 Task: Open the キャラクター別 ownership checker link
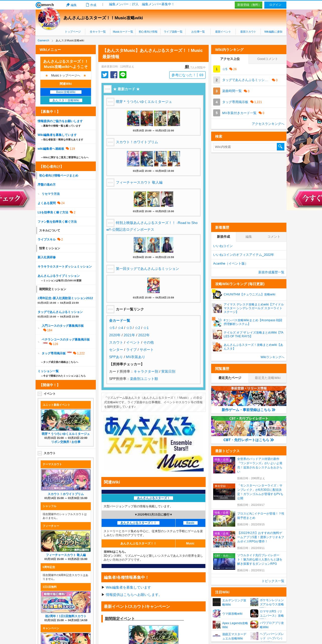click(146, 371)
